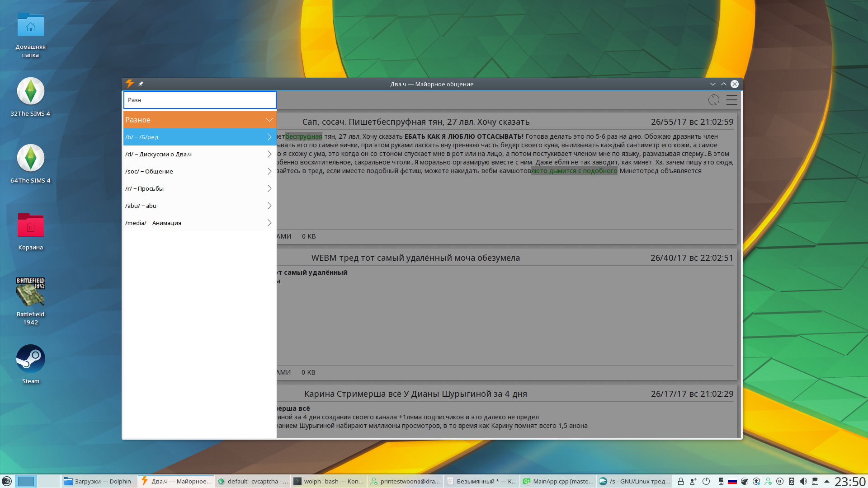Switch to printestwoona@dra... taskbar entry
The height and width of the screenshot is (488, 868).
[x=405, y=481]
